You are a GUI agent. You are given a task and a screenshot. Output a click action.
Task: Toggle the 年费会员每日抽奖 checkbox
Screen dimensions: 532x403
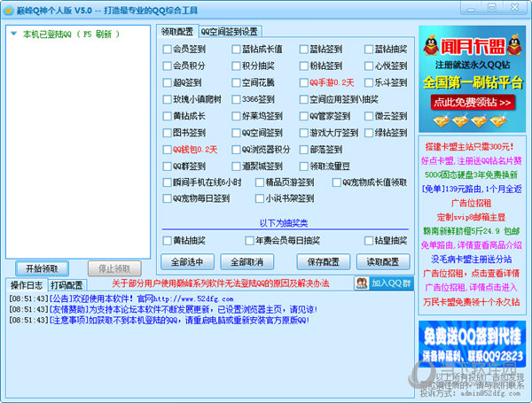(x=249, y=241)
